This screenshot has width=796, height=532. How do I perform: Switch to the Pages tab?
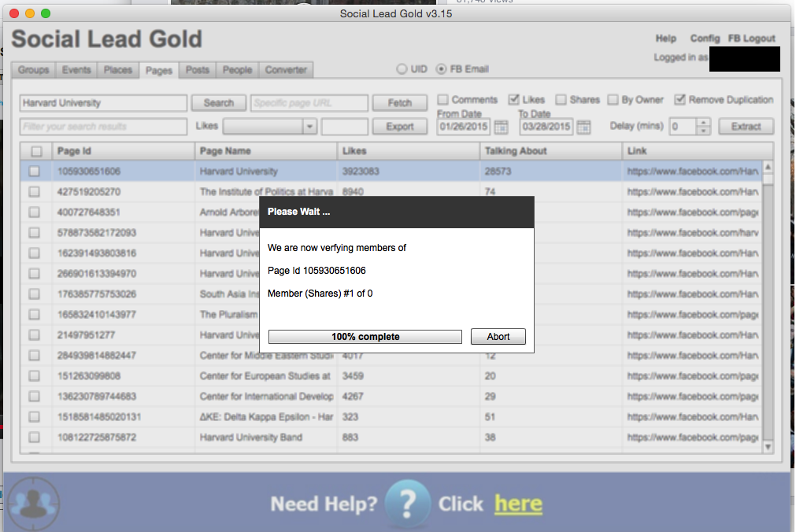tap(159, 70)
